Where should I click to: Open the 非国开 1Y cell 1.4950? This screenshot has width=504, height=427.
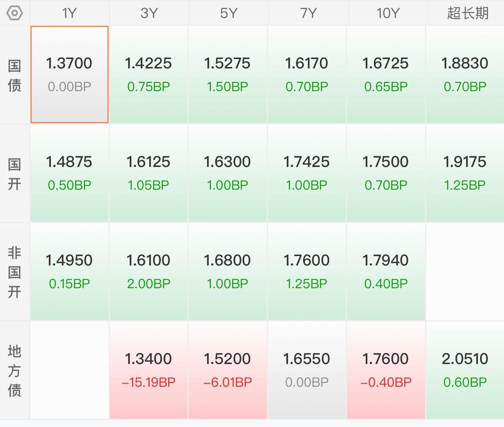click(x=70, y=272)
